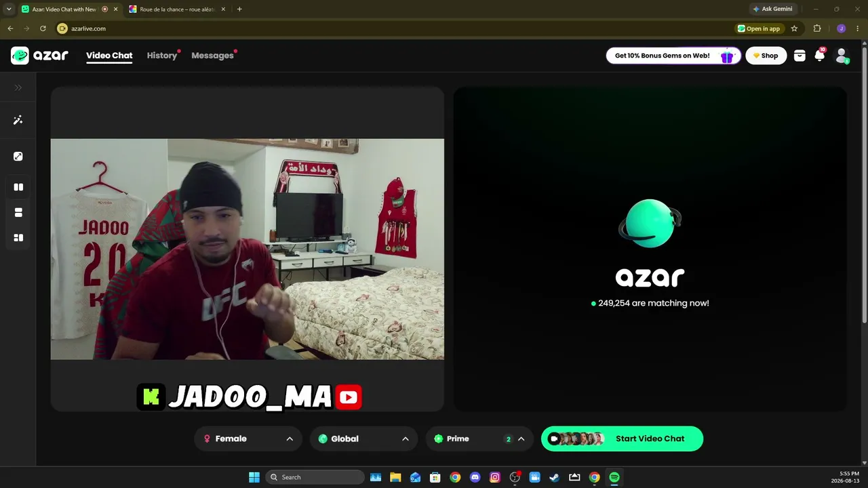Click the gift box on the bonus gems banner
Screen dimensions: 868x488
[727, 56]
